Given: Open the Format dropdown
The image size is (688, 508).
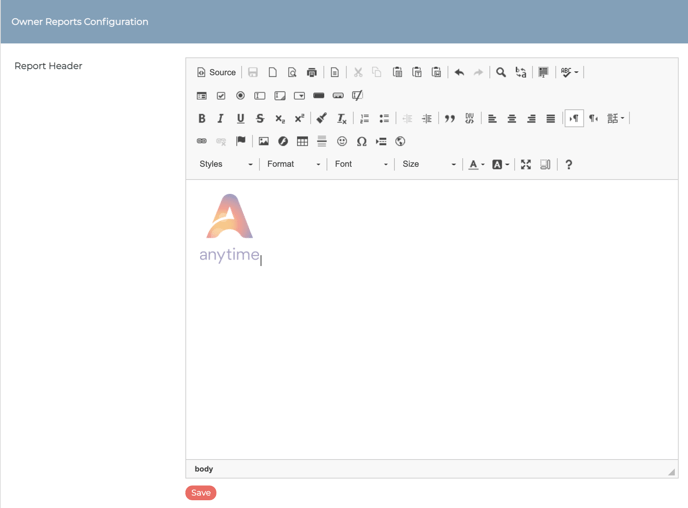Looking at the screenshot, I should pyautogui.click(x=294, y=164).
